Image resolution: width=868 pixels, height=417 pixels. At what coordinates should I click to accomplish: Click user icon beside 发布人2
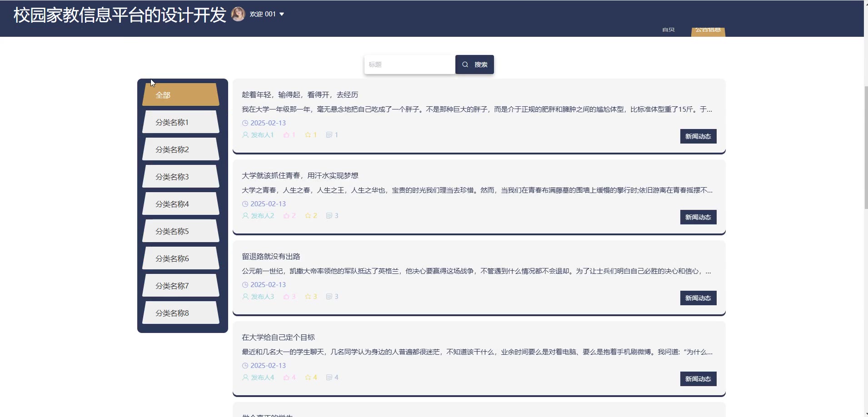coord(245,216)
